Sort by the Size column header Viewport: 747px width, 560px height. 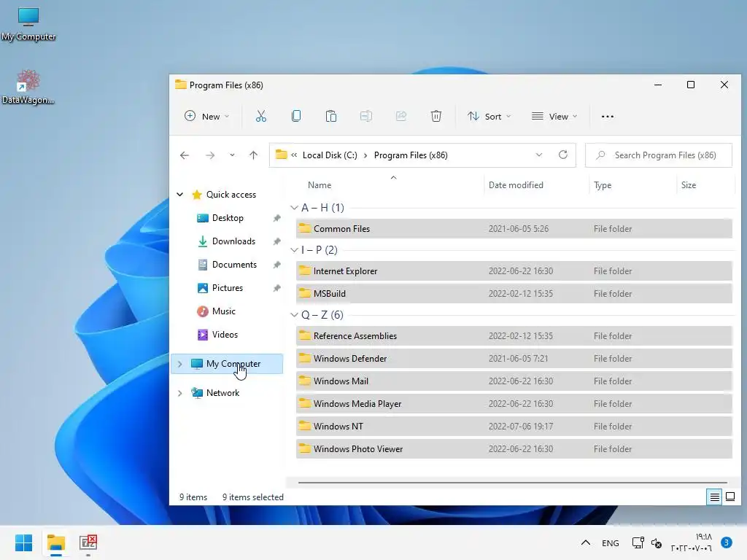689,185
